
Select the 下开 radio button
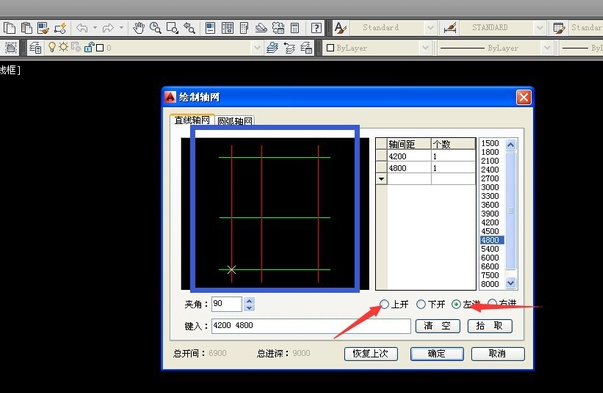[421, 304]
